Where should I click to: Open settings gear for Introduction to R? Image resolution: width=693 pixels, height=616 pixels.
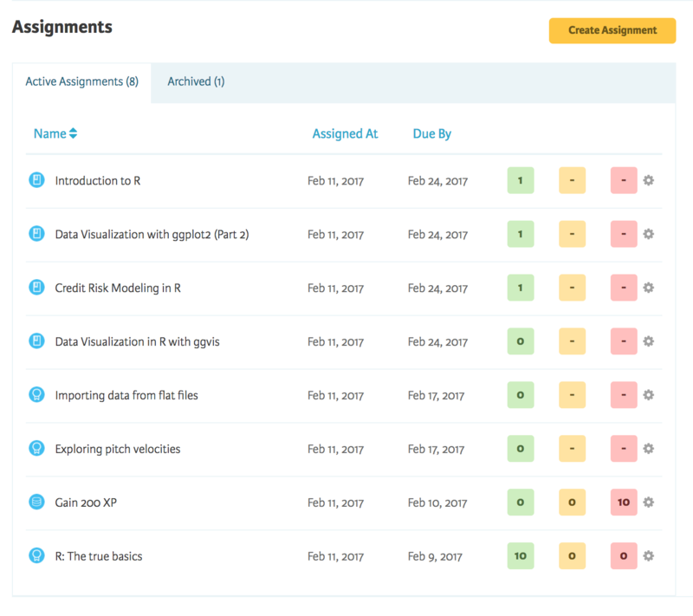[648, 180]
